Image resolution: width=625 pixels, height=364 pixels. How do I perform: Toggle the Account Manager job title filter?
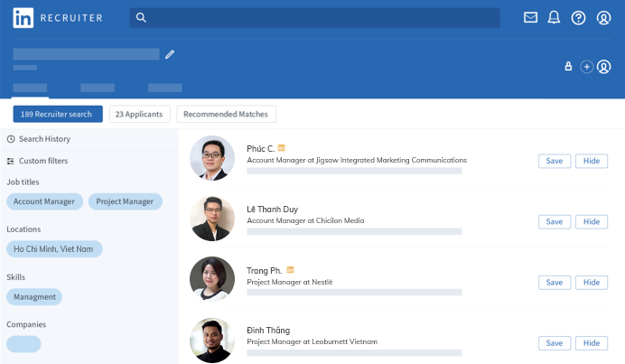coord(45,201)
